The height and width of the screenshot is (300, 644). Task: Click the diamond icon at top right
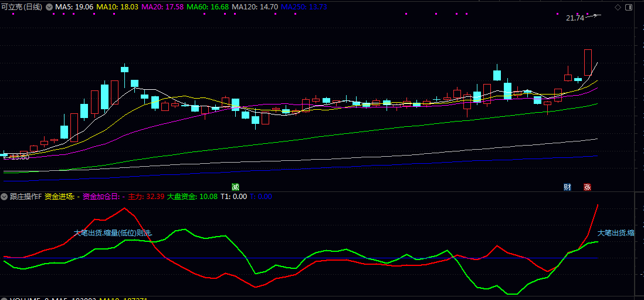(x=617, y=7)
